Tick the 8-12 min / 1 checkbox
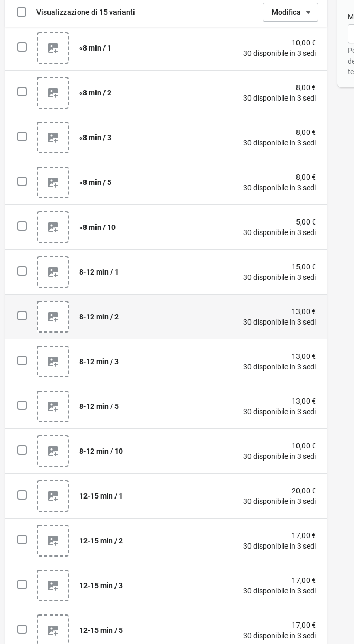The image size is (354, 644). (22, 271)
